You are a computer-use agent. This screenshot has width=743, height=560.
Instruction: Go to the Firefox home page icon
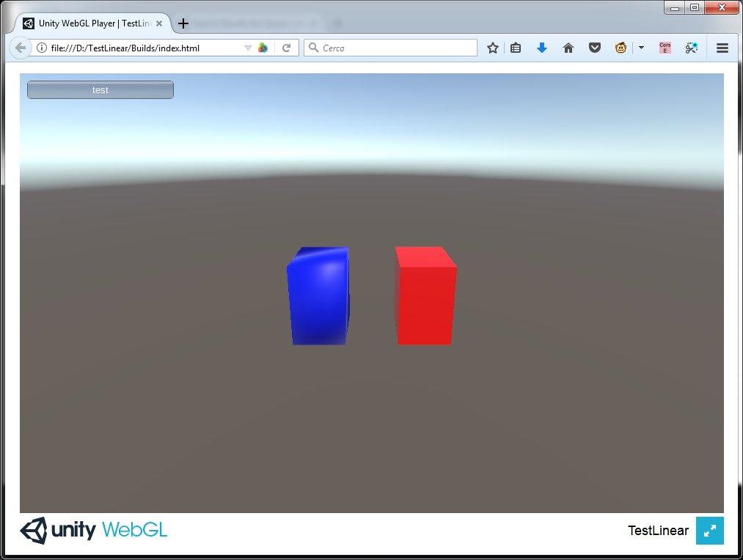pos(568,47)
